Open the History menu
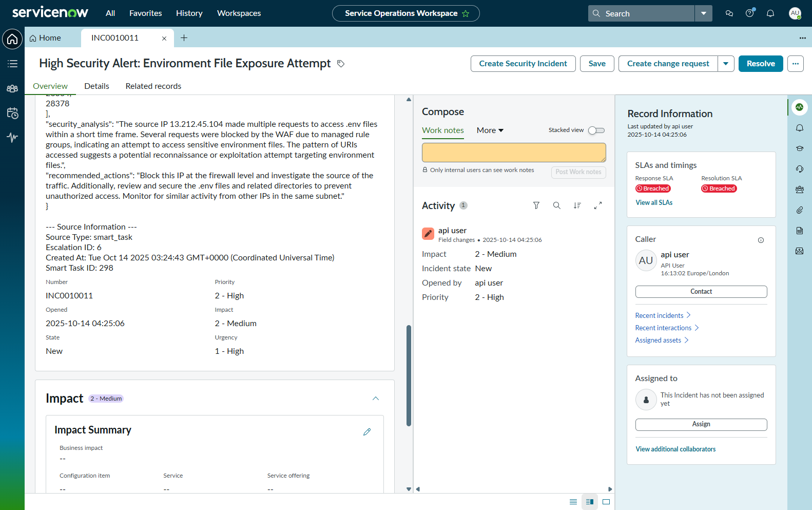The width and height of the screenshot is (812, 510). (x=189, y=13)
